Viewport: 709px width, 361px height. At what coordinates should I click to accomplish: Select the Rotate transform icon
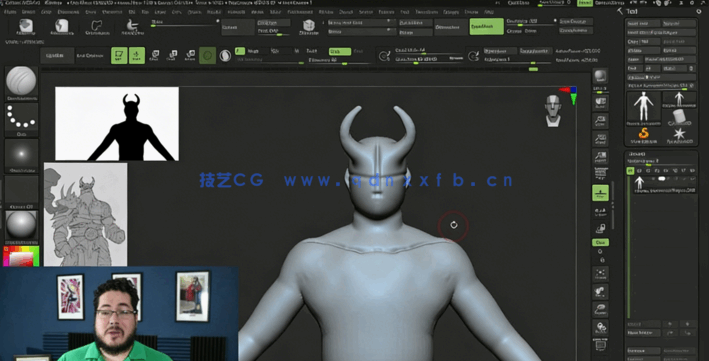pos(190,56)
